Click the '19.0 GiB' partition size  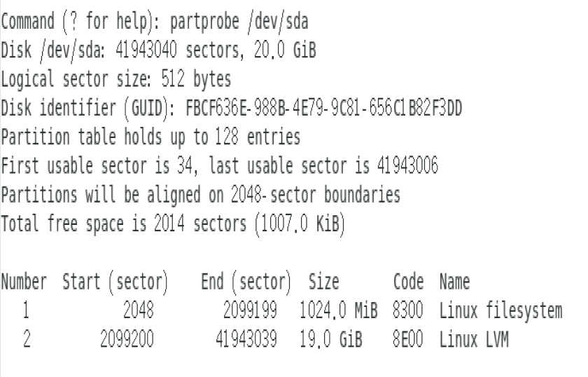tap(338, 341)
